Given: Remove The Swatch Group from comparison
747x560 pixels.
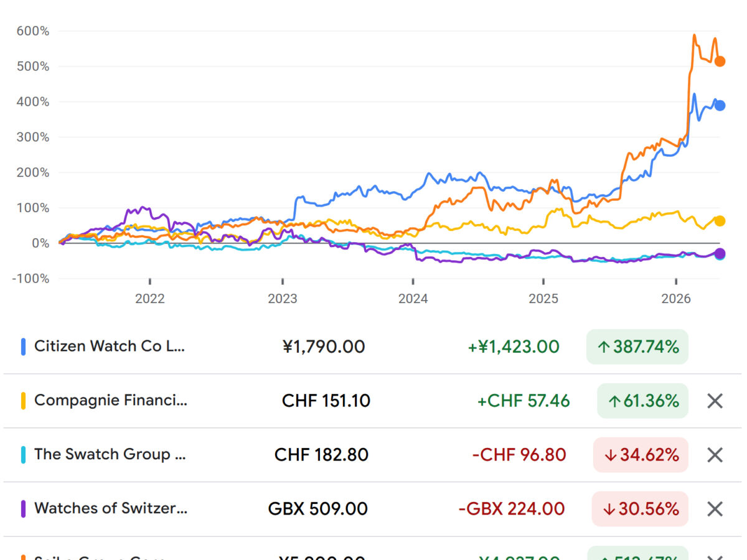Looking at the screenshot, I should point(715,455).
